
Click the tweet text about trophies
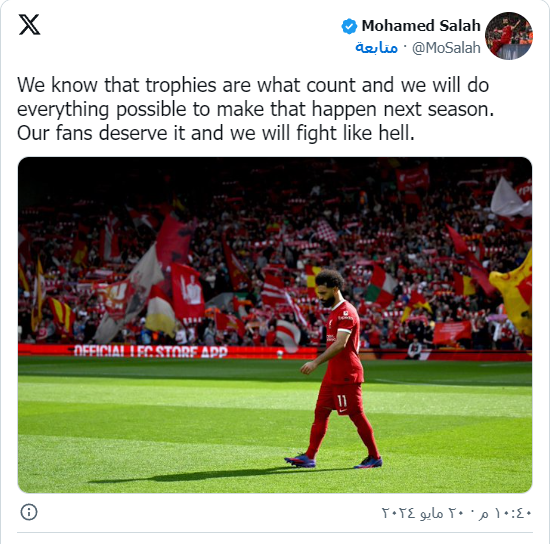(x=255, y=109)
